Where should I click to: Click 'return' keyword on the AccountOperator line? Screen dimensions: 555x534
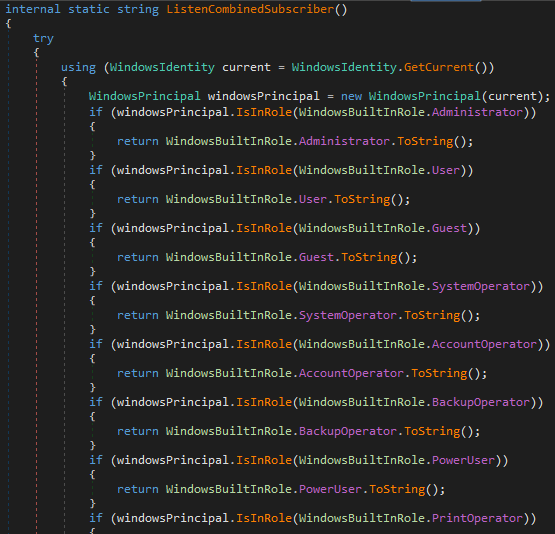[138, 373]
